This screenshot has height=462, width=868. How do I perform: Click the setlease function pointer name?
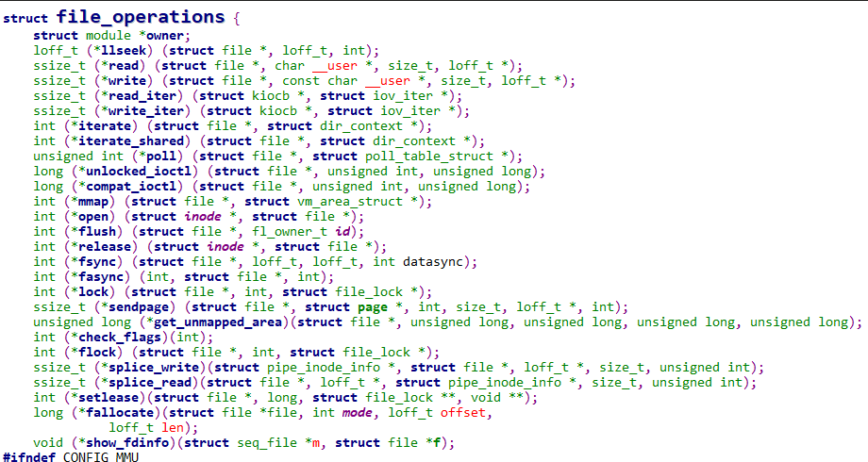click(108, 397)
